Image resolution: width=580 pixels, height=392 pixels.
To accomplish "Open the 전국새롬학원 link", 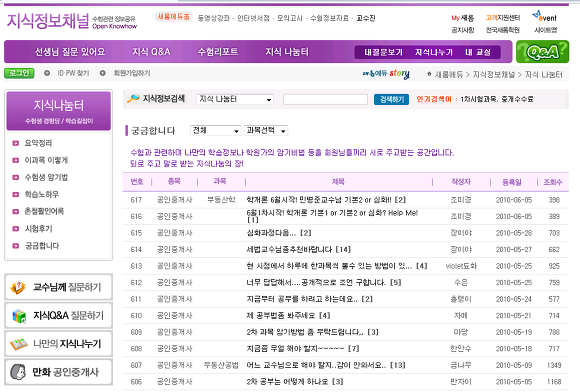I will click(503, 30).
